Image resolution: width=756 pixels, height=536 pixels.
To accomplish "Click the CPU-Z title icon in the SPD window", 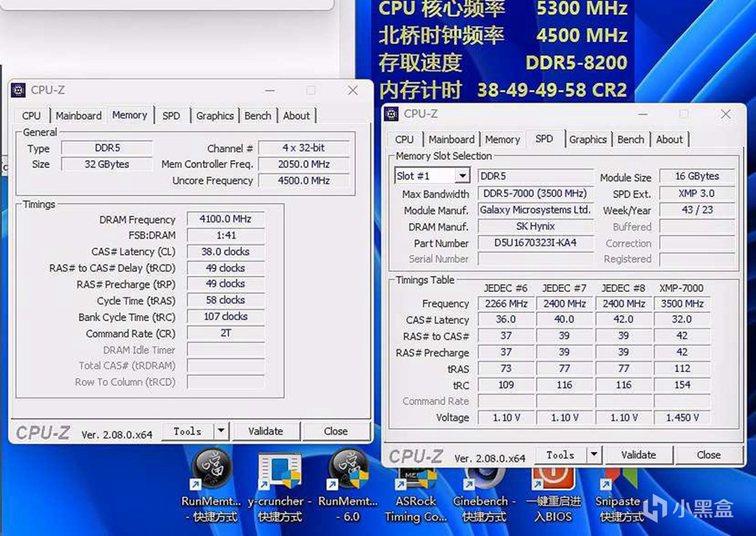I will 391,113.
